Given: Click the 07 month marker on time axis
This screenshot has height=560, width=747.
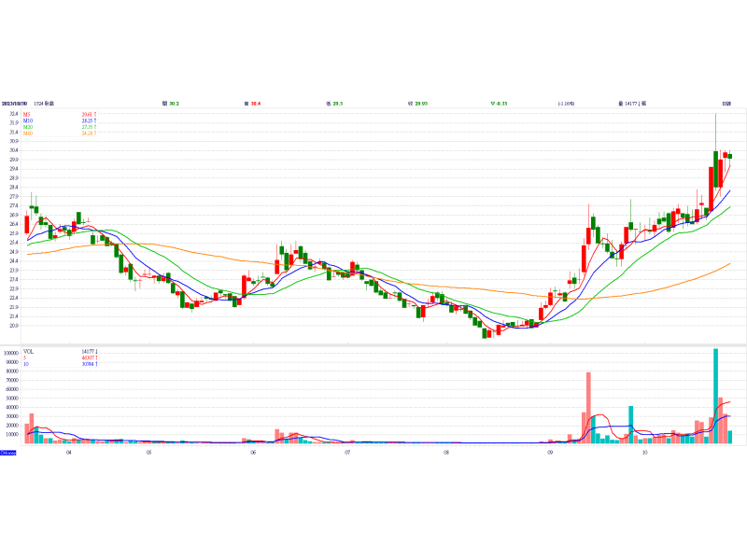Looking at the screenshot, I should click(347, 454).
